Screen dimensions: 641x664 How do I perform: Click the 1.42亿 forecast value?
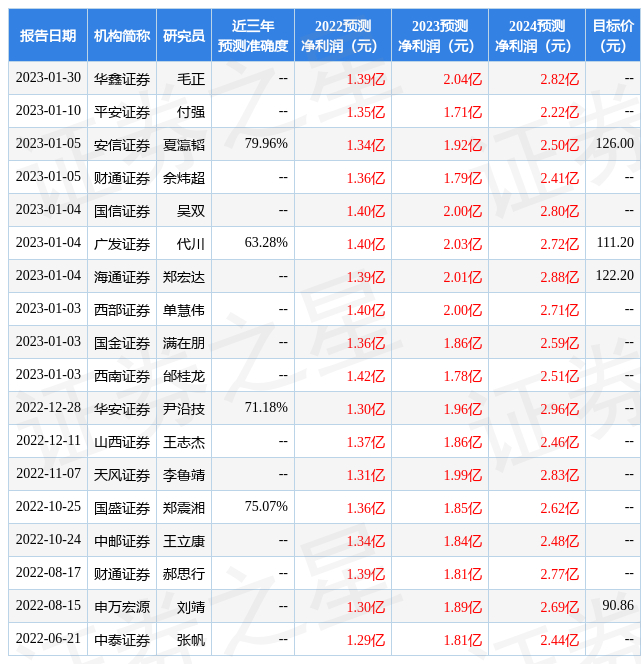click(366, 376)
